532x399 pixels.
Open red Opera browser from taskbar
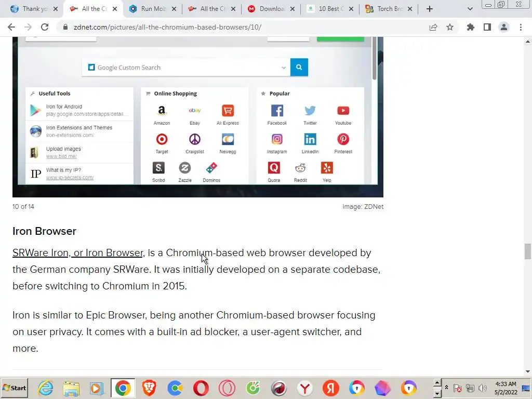pos(201,388)
